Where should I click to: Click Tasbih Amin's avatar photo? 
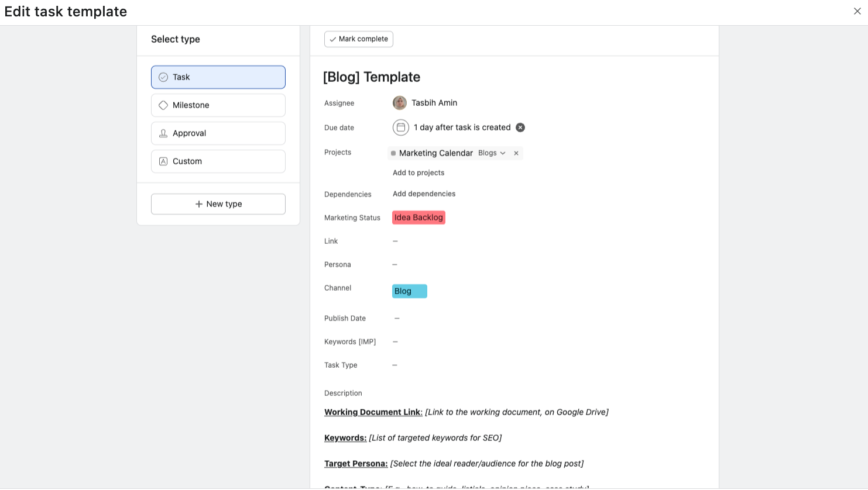(399, 103)
